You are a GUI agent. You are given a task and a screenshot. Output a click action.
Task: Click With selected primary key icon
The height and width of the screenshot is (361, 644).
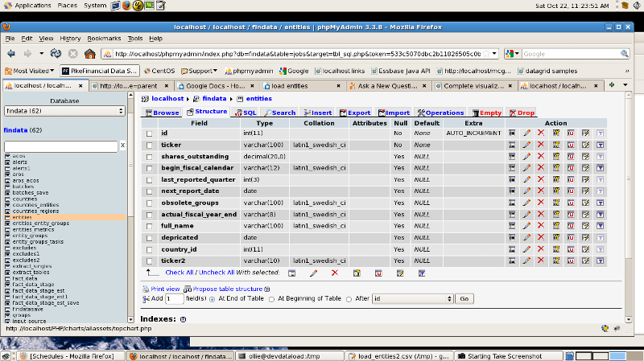click(357, 273)
